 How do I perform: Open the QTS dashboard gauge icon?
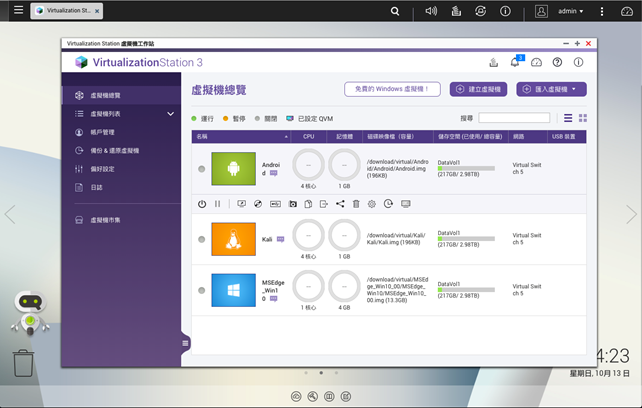click(x=626, y=11)
